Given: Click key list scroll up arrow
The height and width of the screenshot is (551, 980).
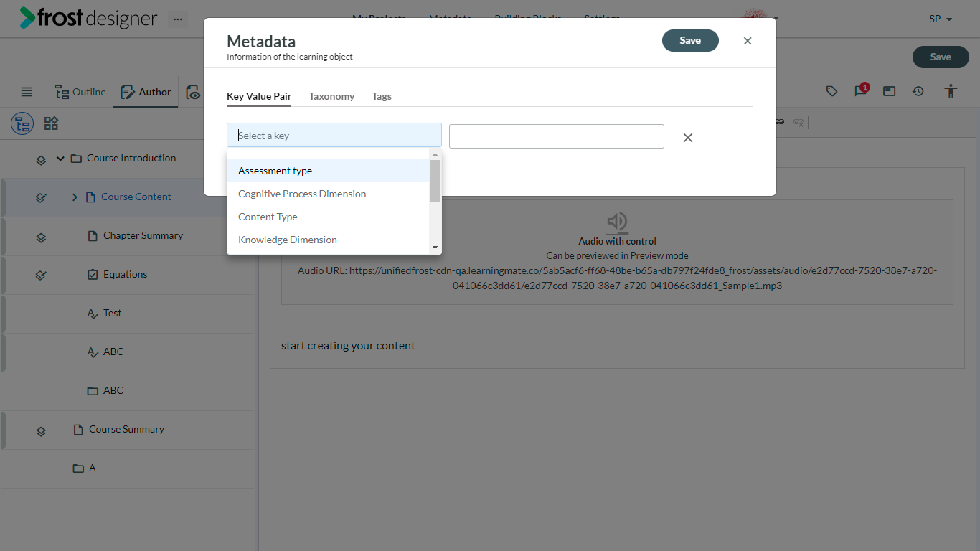Looking at the screenshot, I should click(435, 154).
